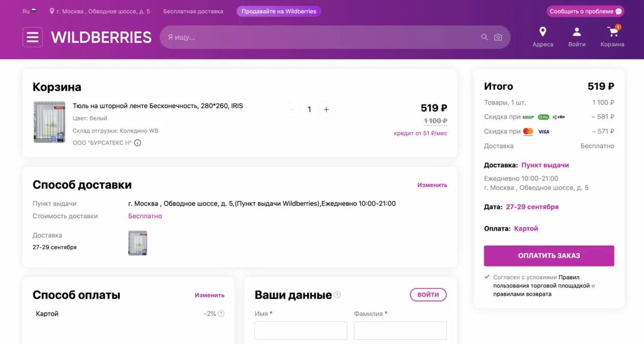
Task: Click the Mastercard logo in discount row
Action: [528, 132]
